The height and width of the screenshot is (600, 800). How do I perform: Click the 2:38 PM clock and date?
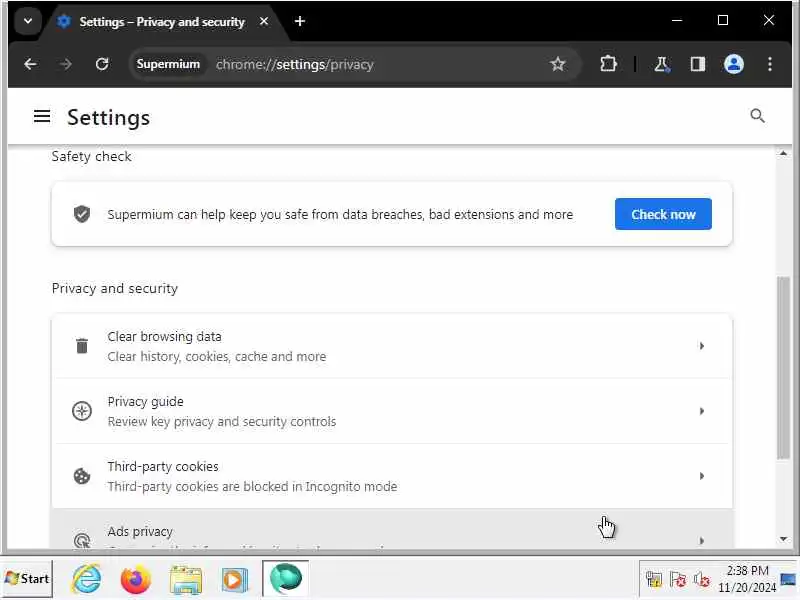click(747, 579)
